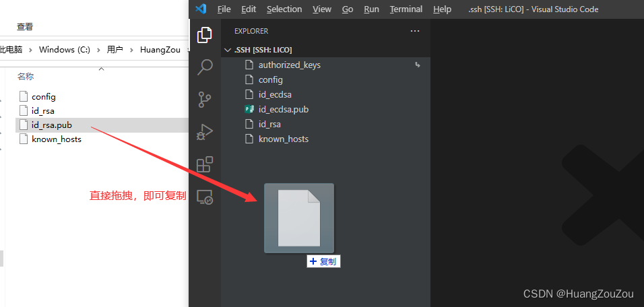The height and width of the screenshot is (307, 644).
Task: Click file icon beside VS Code id_ecdsa
Action: tap(249, 94)
